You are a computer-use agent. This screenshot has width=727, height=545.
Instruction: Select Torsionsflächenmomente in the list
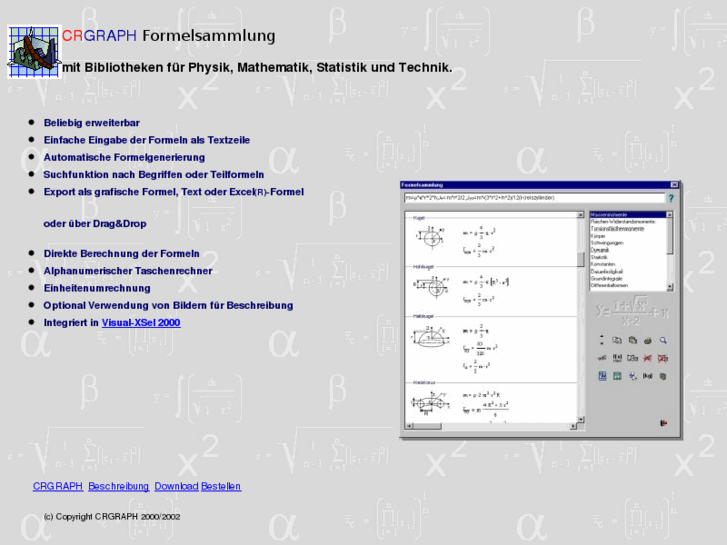point(628,229)
